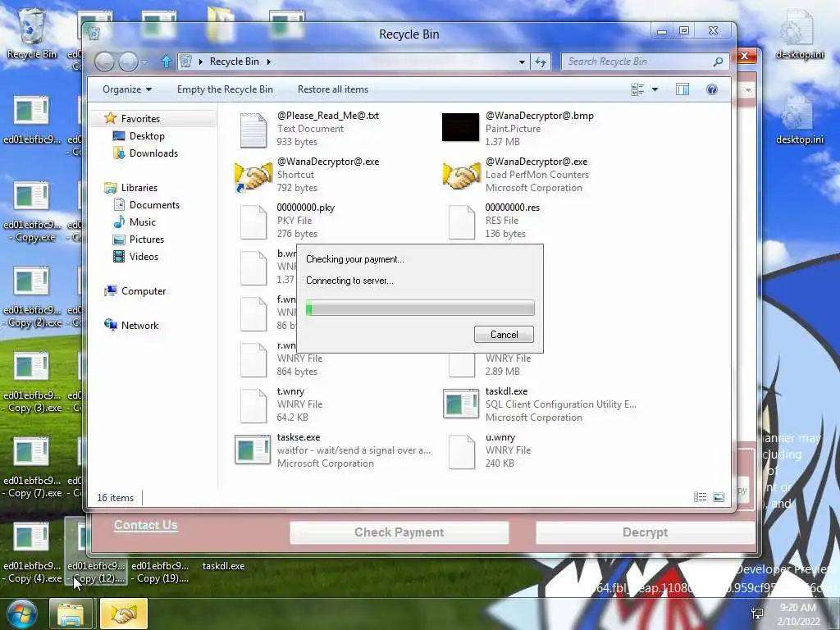
Task: Open Network in navigation pane
Action: 139,325
